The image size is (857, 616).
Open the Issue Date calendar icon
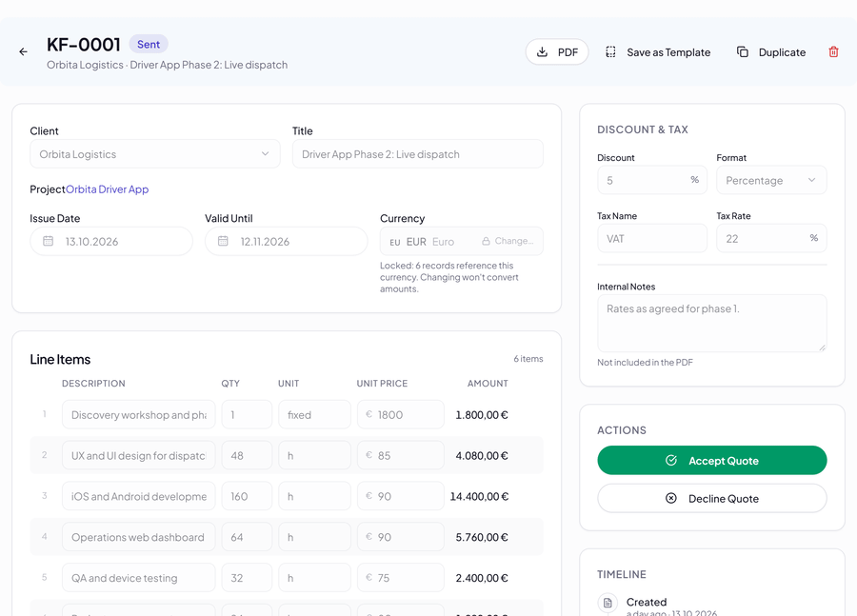[49, 241]
